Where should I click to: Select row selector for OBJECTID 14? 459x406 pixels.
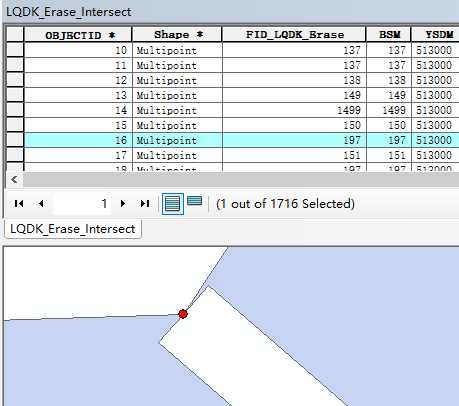pyautogui.click(x=15, y=110)
